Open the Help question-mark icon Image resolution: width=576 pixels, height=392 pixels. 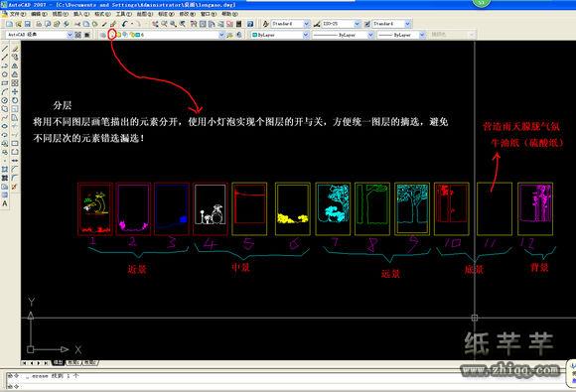[x=250, y=24]
